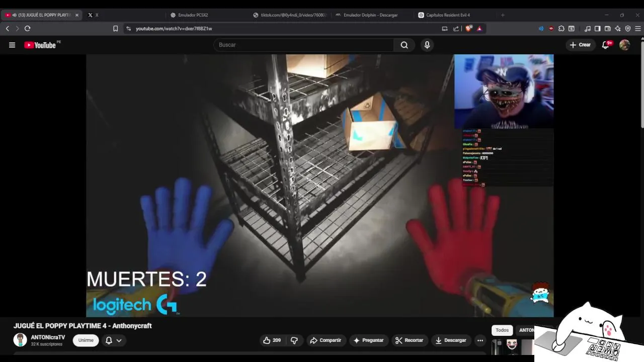Click the address bar URL text
Viewport: 644px width, 362px height.
174,29
